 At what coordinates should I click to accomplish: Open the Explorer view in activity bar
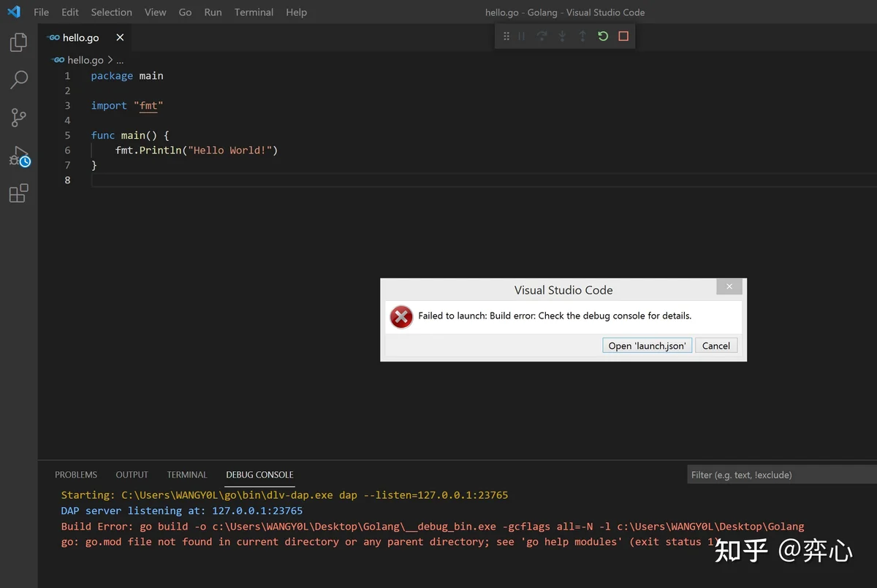pyautogui.click(x=18, y=42)
